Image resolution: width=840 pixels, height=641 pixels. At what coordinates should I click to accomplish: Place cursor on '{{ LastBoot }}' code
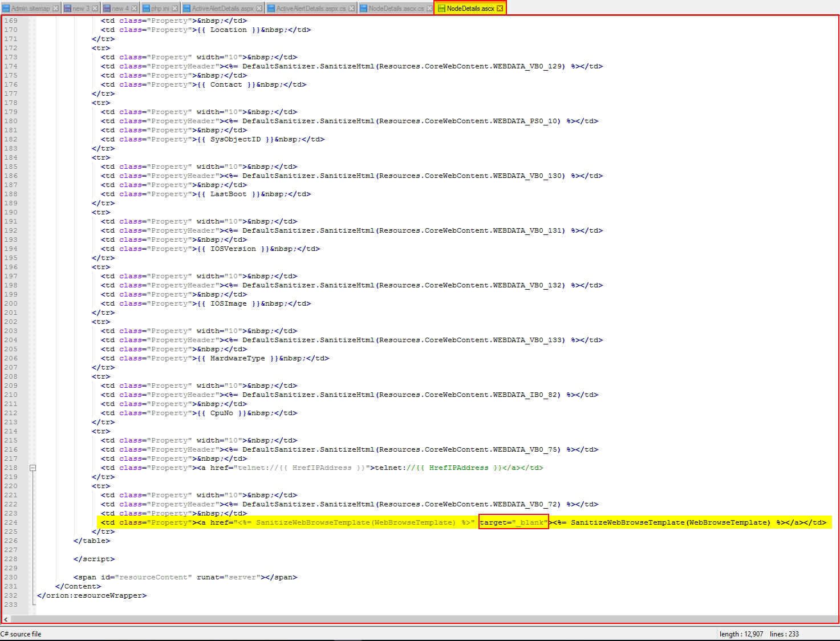coord(229,194)
